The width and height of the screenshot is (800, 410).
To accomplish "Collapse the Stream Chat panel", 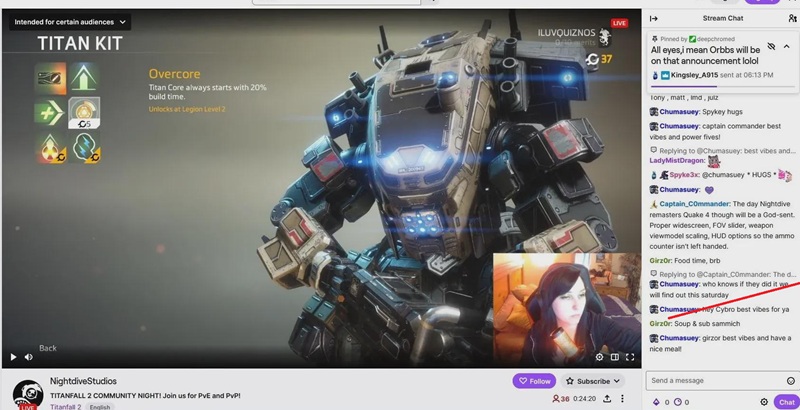I will (x=653, y=17).
